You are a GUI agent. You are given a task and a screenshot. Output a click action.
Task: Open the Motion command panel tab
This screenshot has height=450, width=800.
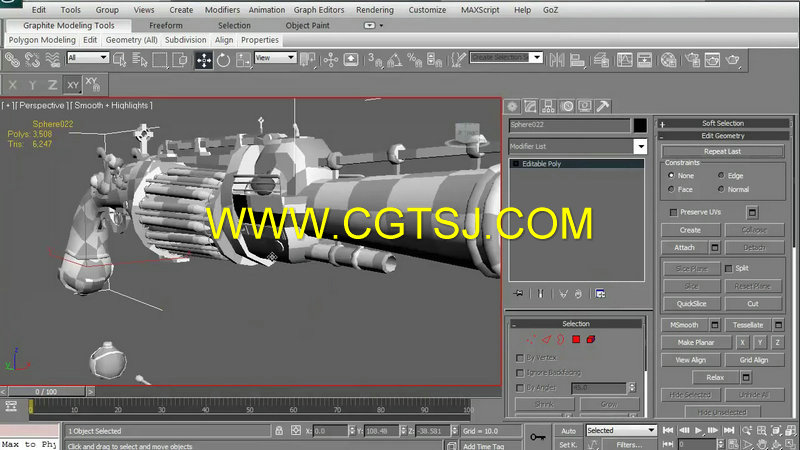pos(567,106)
